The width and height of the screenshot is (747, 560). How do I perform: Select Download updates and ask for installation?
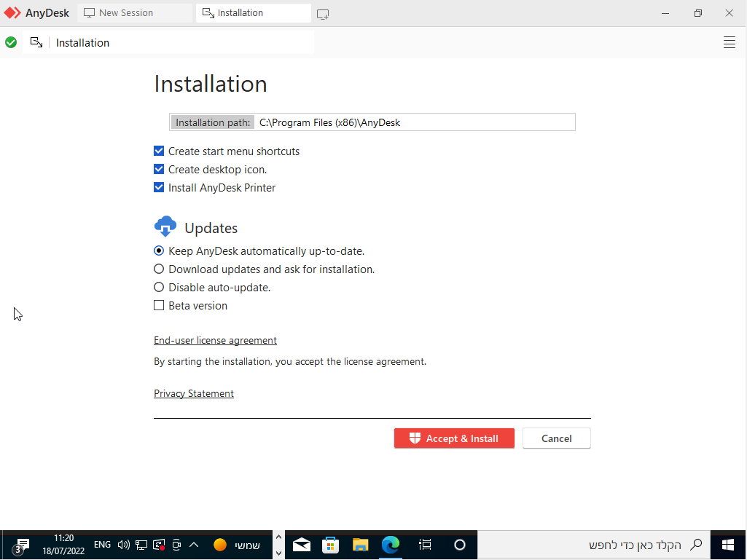(159, 269)
